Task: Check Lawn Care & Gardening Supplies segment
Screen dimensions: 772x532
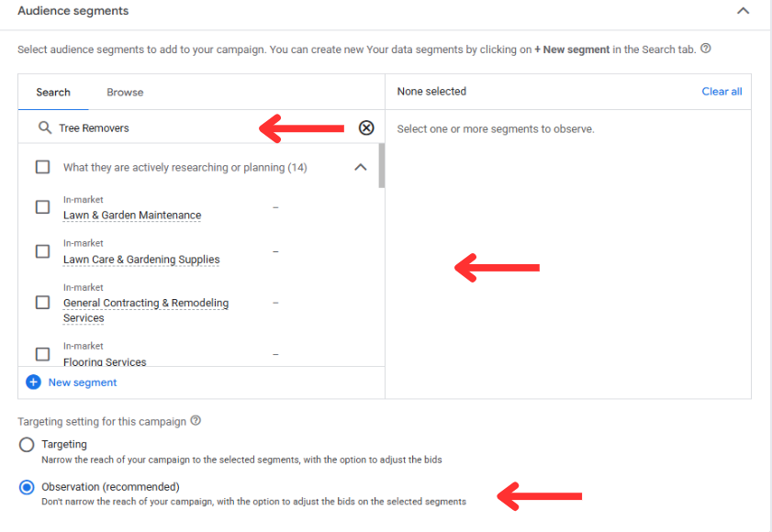Action: tap(42, 251)
